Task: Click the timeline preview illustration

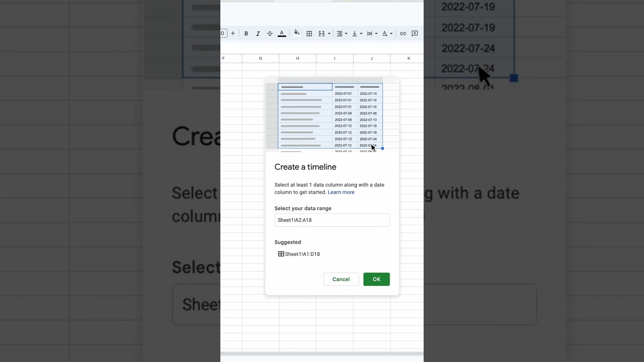Action: click(332, 115)
